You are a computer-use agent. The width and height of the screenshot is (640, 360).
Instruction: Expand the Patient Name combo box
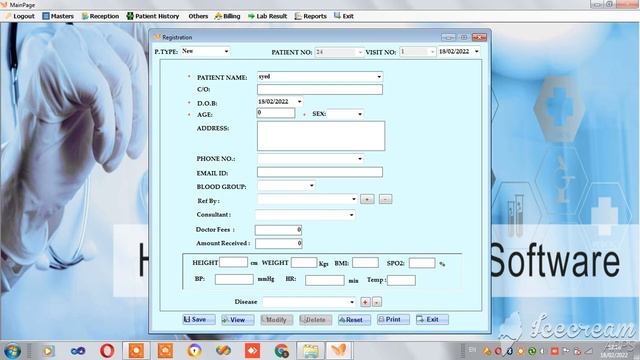point(379,77)
